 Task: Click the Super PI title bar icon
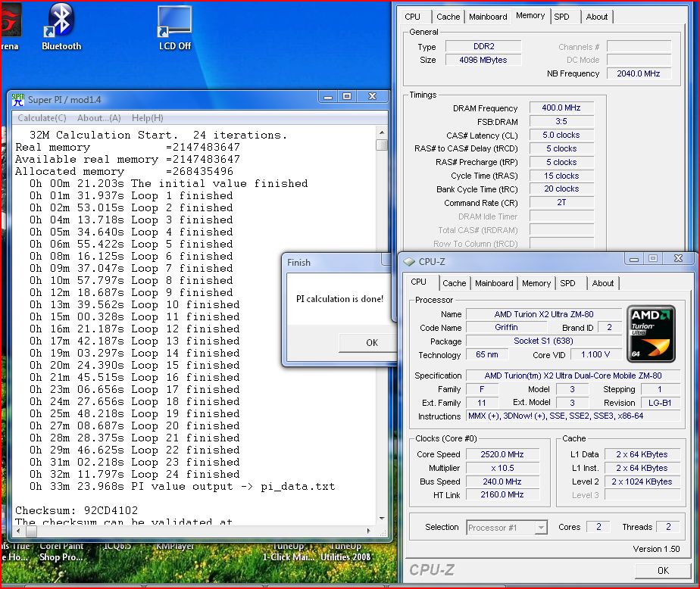[x=18, y=99]
